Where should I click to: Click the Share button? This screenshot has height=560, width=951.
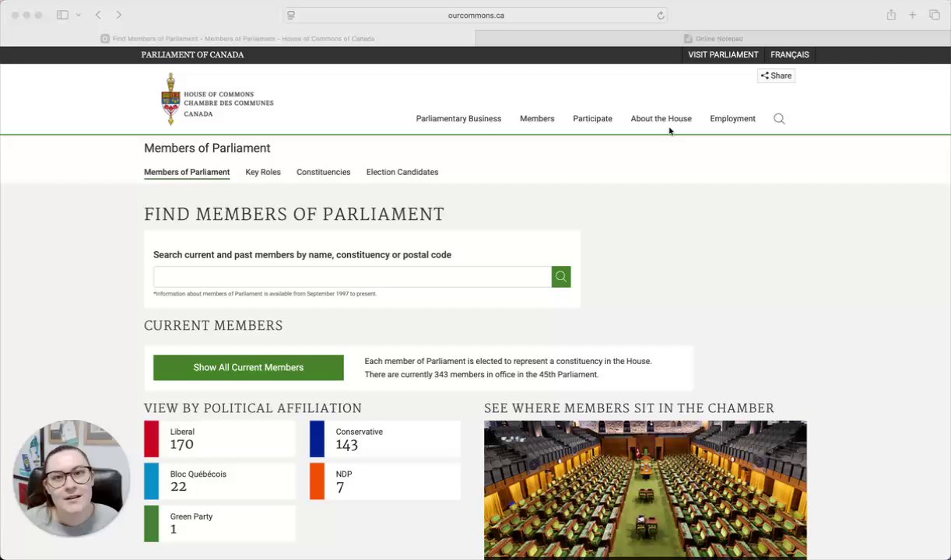(776, 75)
